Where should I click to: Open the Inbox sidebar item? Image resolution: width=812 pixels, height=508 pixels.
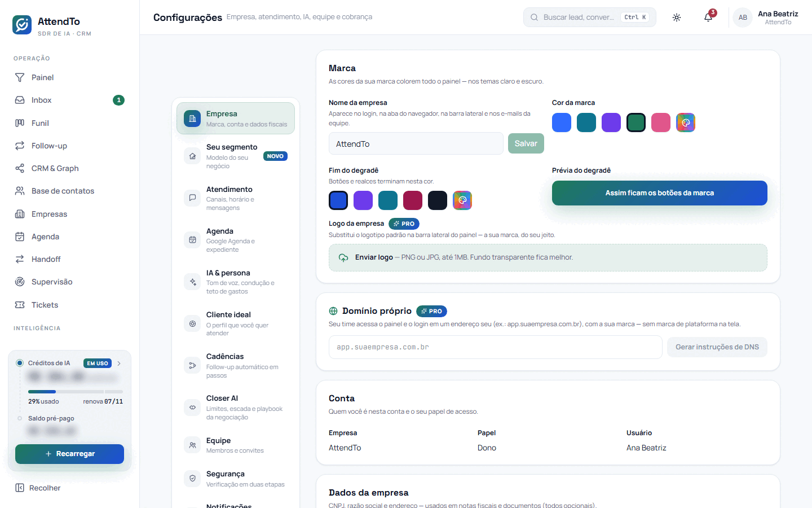coord(69,100)
